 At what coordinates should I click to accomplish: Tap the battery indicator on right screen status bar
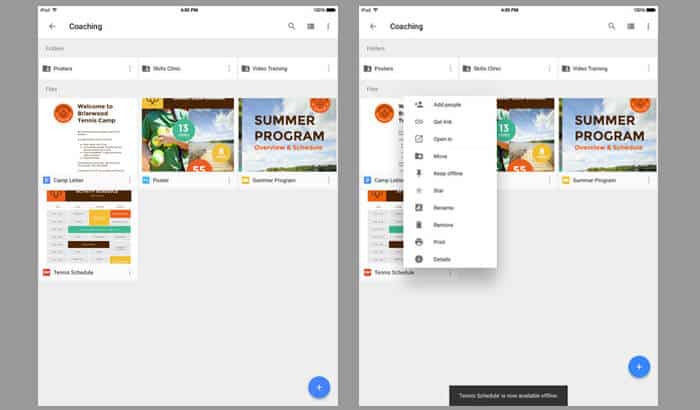[x=651, y=10]
